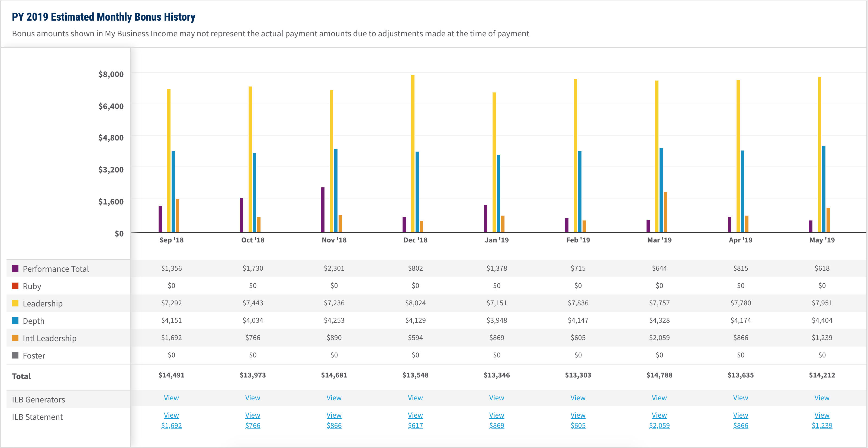This screenshot has height=448, width=868.
Task: Open ILB Statement View link for Feb '19
Action: (x=578, y=415)
